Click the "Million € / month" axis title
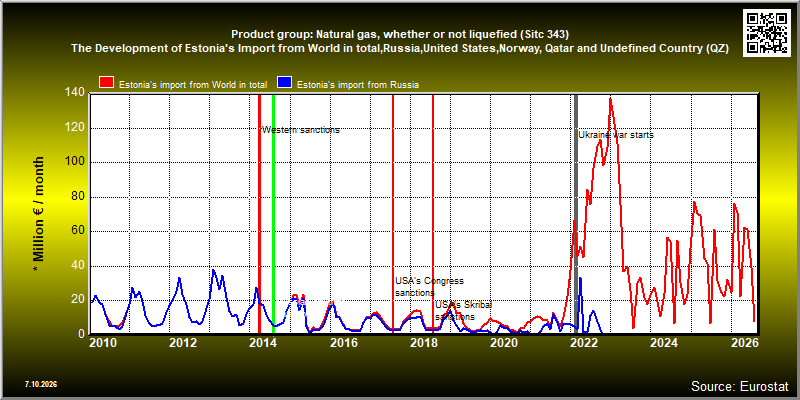The image size is (800, 400). tap(38, 209)
